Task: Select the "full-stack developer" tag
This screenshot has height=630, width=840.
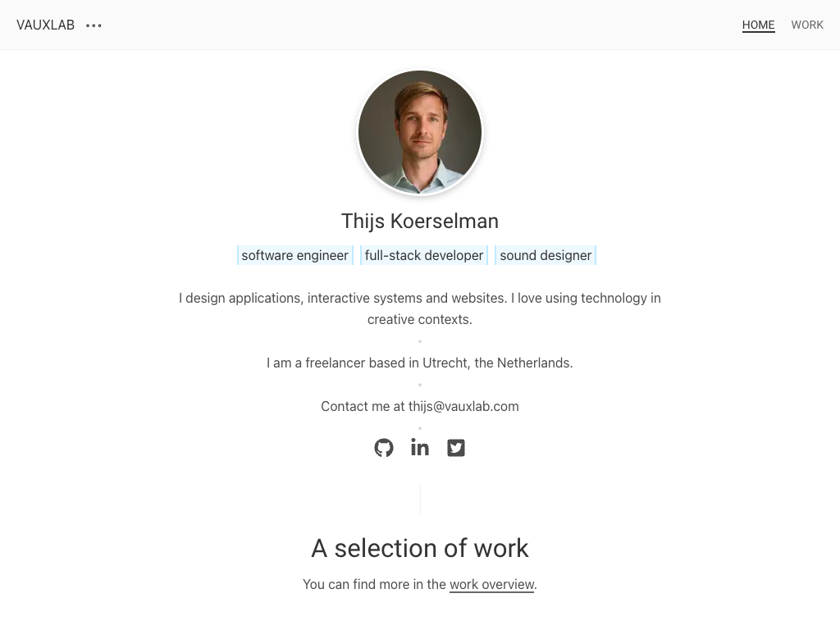Action: [424, 256]
